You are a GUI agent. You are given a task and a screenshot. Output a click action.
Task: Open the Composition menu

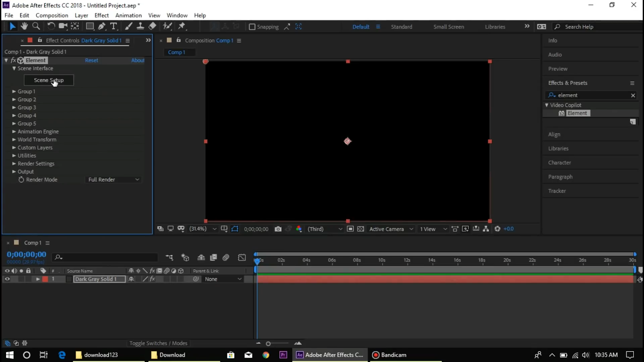click(52, 15)
